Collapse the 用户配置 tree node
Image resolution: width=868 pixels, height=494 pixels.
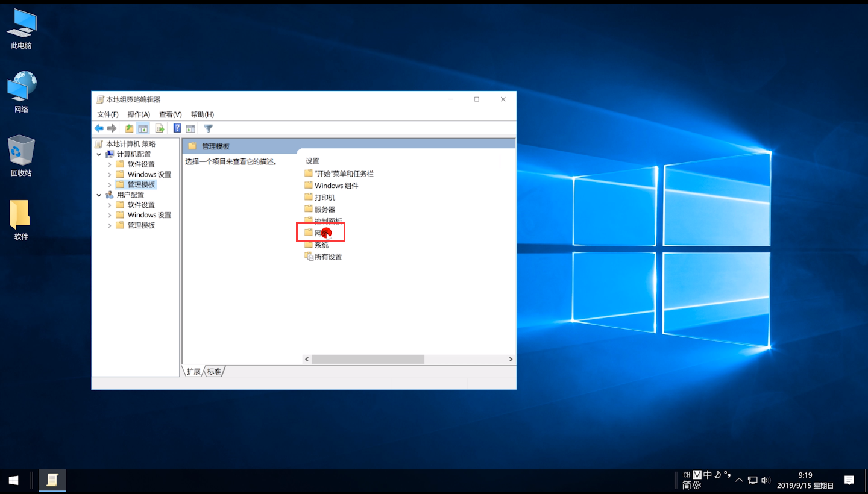[x=99, y=195]
